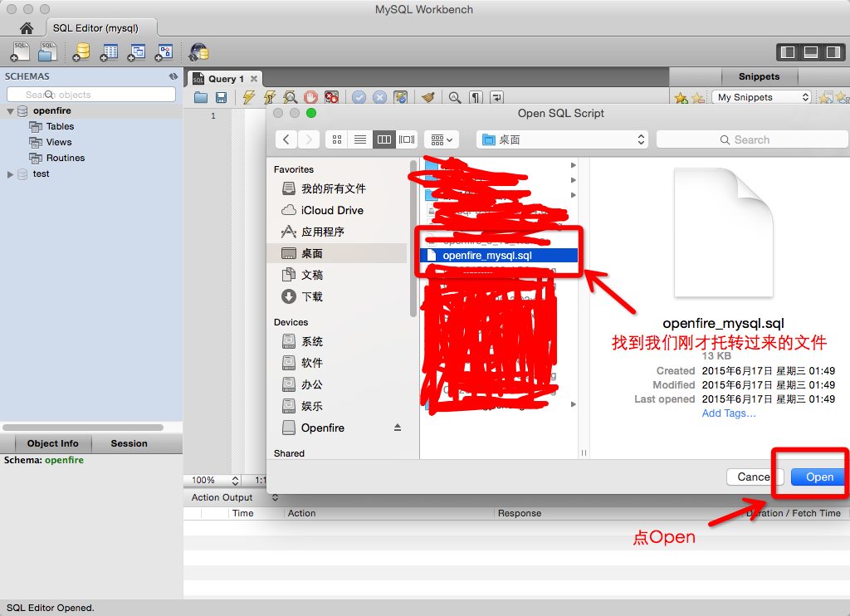The image size is (850, 616).
Task: Go back in the file dialog
Action: click(286, 139)
